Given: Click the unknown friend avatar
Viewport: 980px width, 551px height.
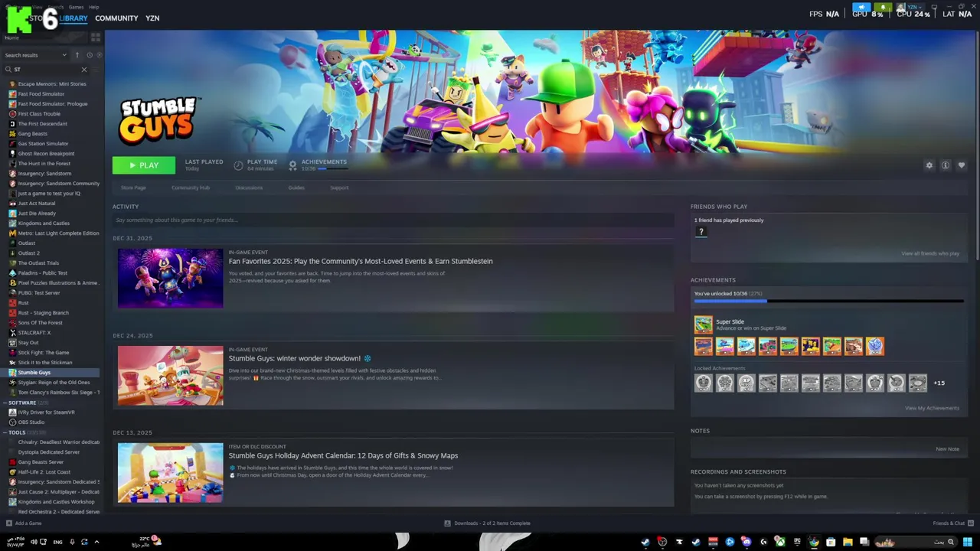Looking at the screenshot, I should click(x=701, y=232).
